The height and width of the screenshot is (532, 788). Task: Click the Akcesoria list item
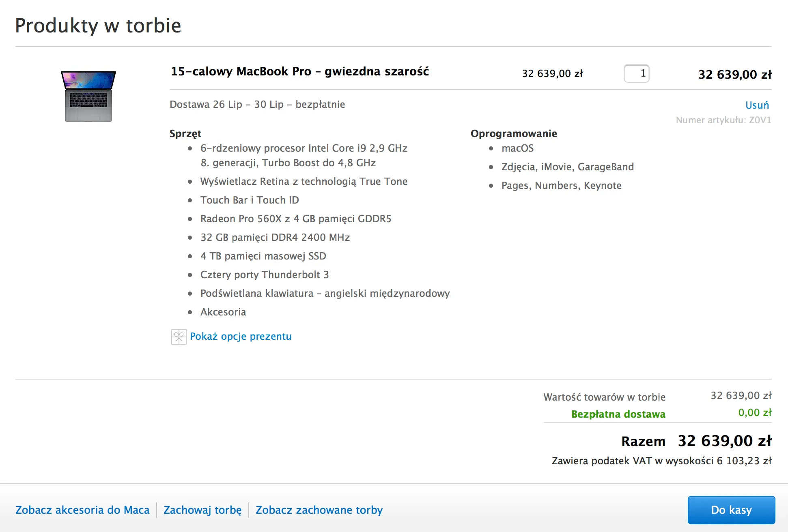[x=223, y=312]
